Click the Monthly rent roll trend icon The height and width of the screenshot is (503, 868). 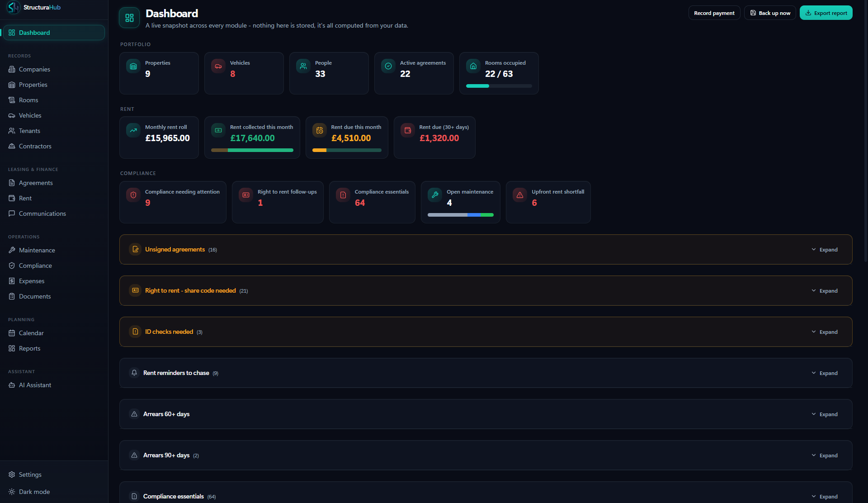pyautogui.click(x=133, y=131)
